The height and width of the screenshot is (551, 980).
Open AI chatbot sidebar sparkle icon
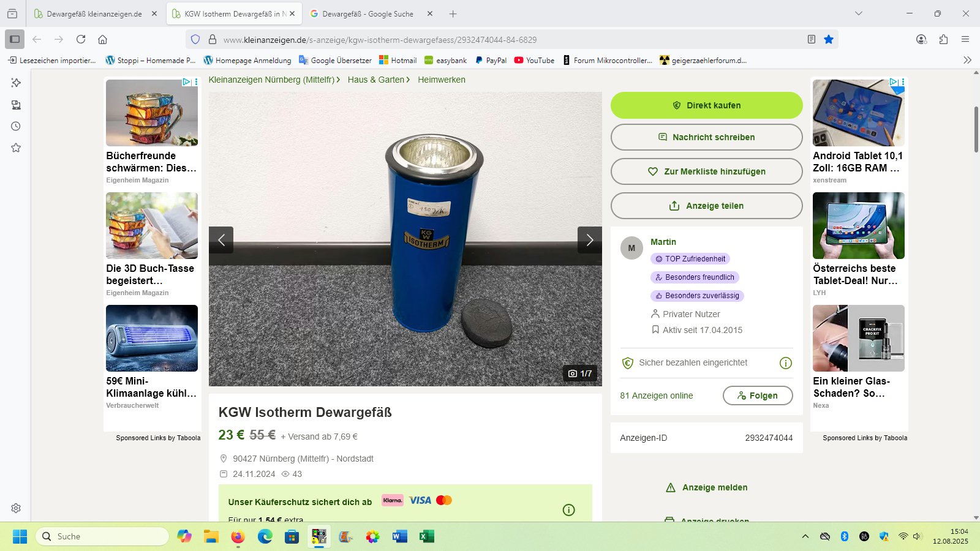16,83
